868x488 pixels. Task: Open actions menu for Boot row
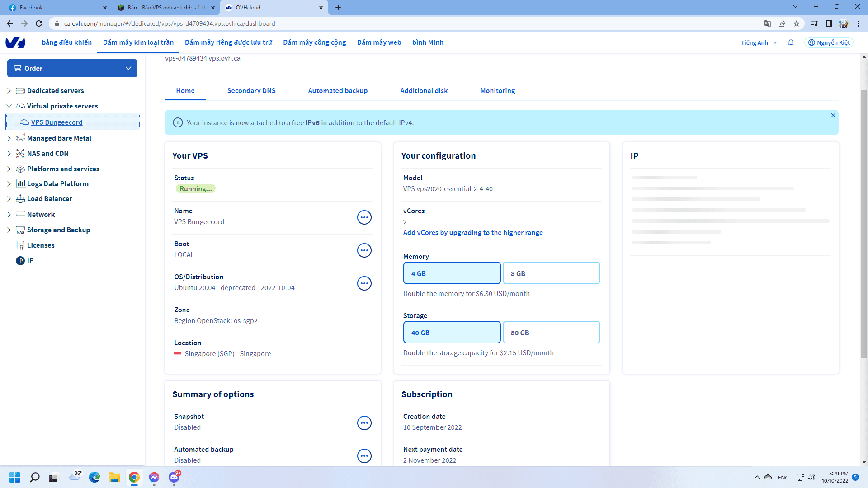coord(364,250)
